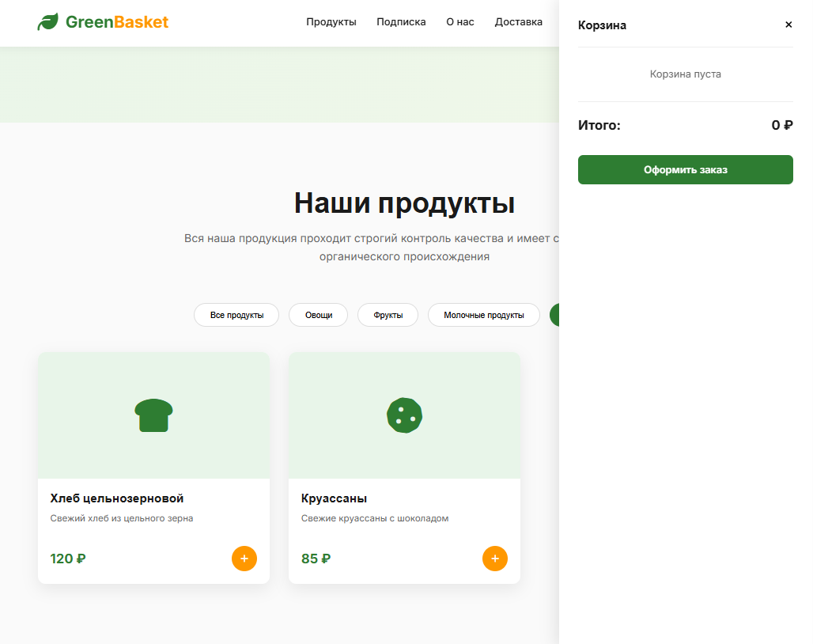
Task: Click the Корзина panel title
Action: pos(602,25)
